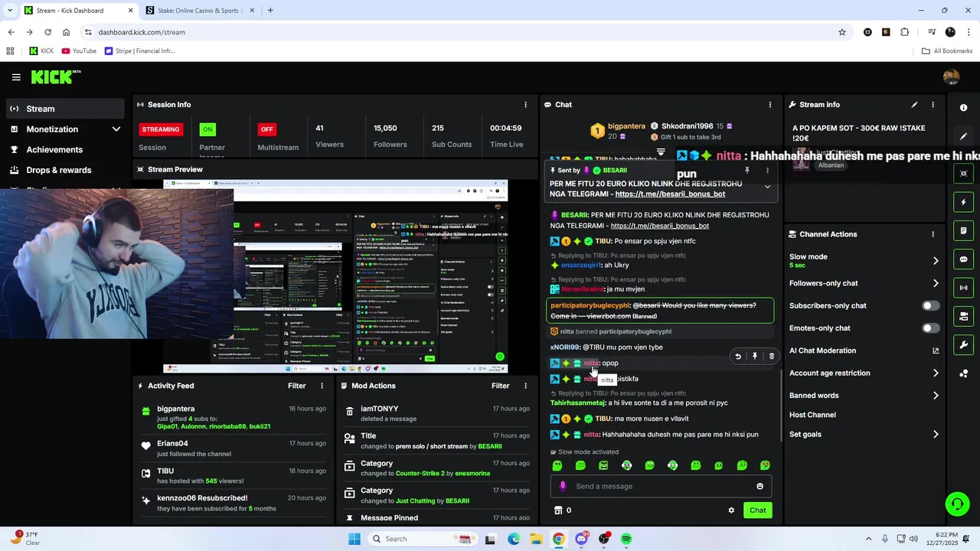Expand the pinned message with chevron
This screenshot has width=980, height=551.
pos(767,187)
